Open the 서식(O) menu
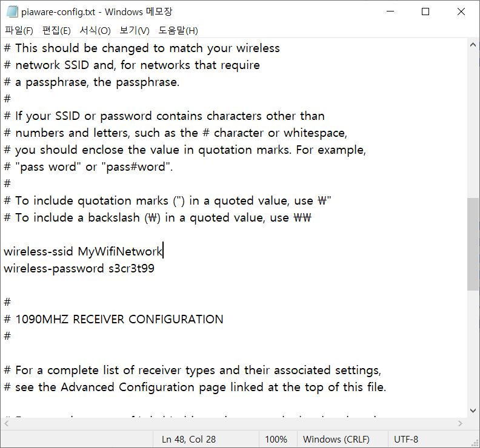The width and height of the screenshot is (480, 448). 95,30
